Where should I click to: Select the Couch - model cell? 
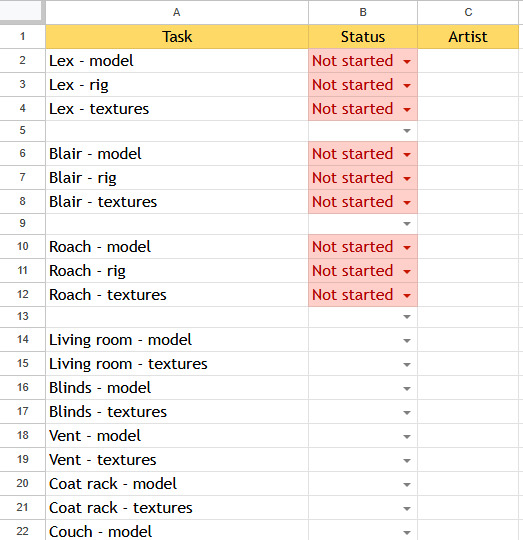point(177,530)
